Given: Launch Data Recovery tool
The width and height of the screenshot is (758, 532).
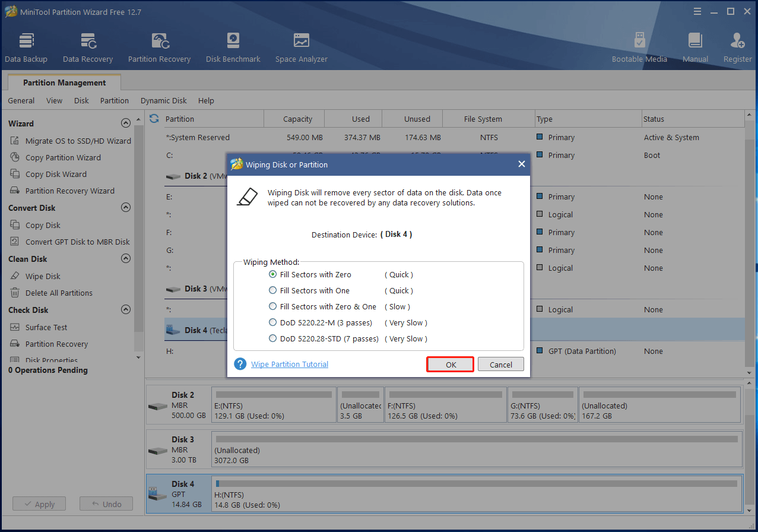Looking at the screenshot, I should point(88,47).
